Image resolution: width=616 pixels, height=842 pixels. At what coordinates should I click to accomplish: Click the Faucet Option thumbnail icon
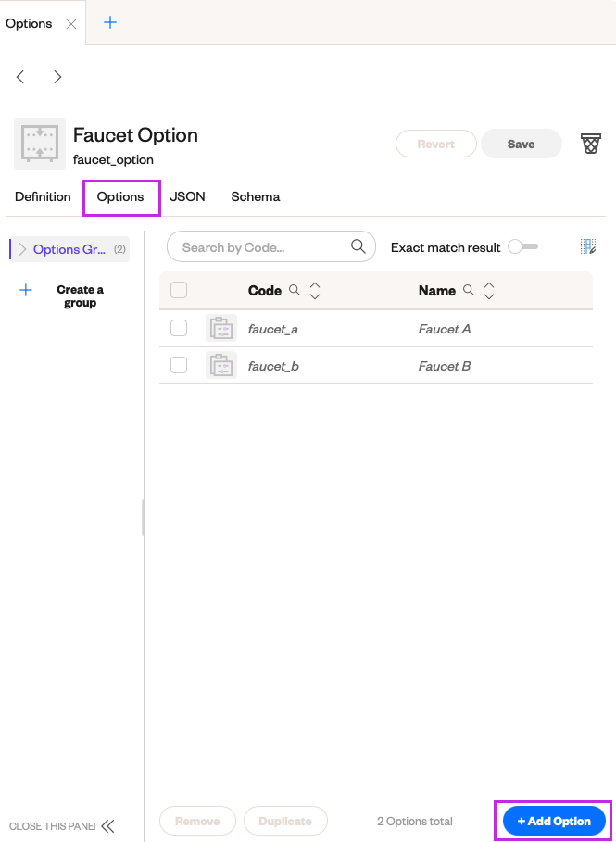pos(40,144)
